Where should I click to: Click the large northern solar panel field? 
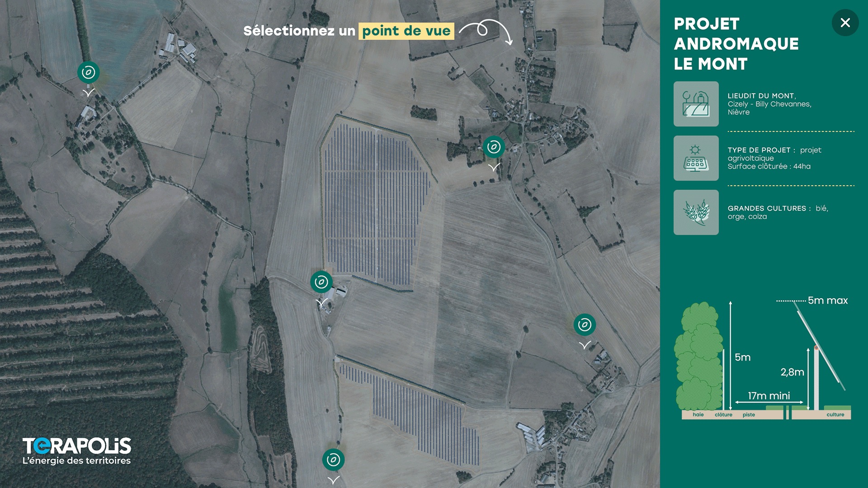(x=375, y=203)
